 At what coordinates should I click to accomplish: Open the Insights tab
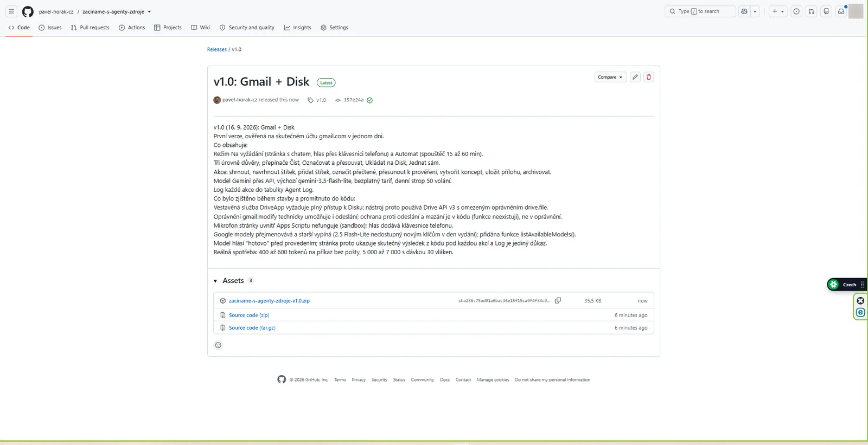(297, 28)
